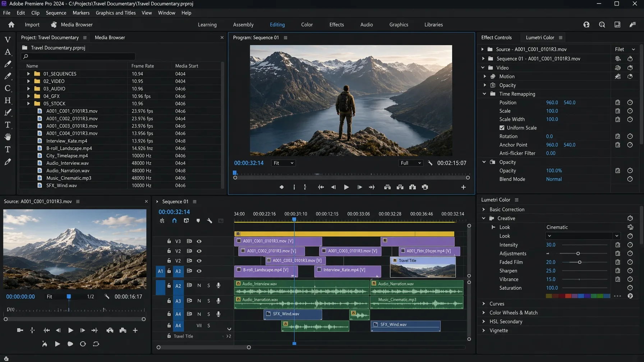
Task: Open Graphics and Titles menu
Action: [116, 13]
